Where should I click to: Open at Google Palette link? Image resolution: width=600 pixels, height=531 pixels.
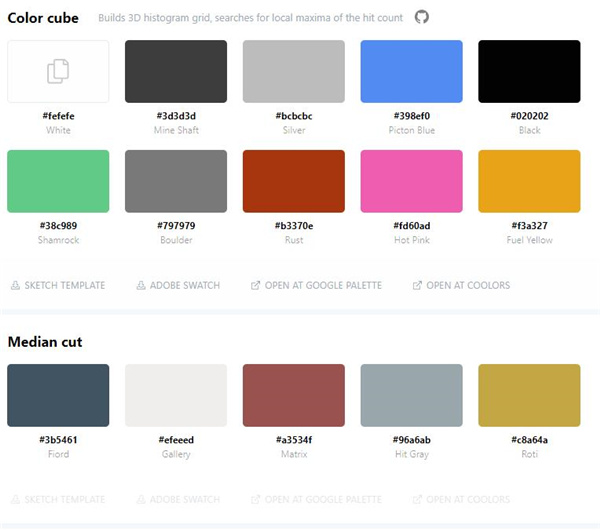click(x=323, y=286)
